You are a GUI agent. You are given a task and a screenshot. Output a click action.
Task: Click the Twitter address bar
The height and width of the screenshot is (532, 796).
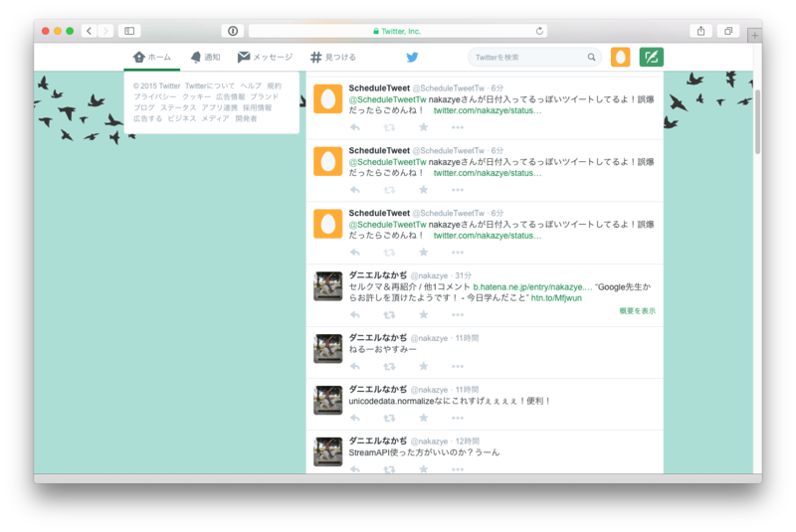tap(397, 31)
